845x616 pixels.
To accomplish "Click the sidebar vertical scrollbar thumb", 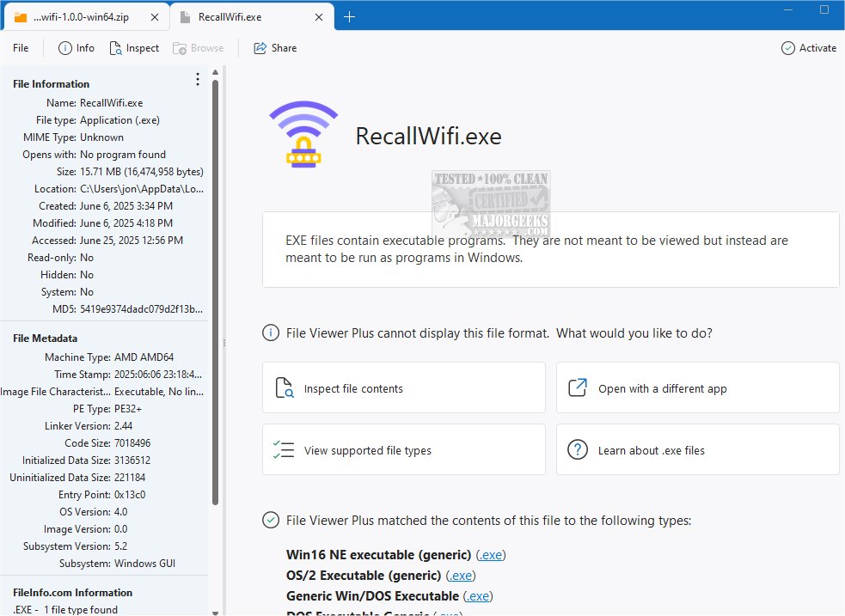I will tap(216, 292).
